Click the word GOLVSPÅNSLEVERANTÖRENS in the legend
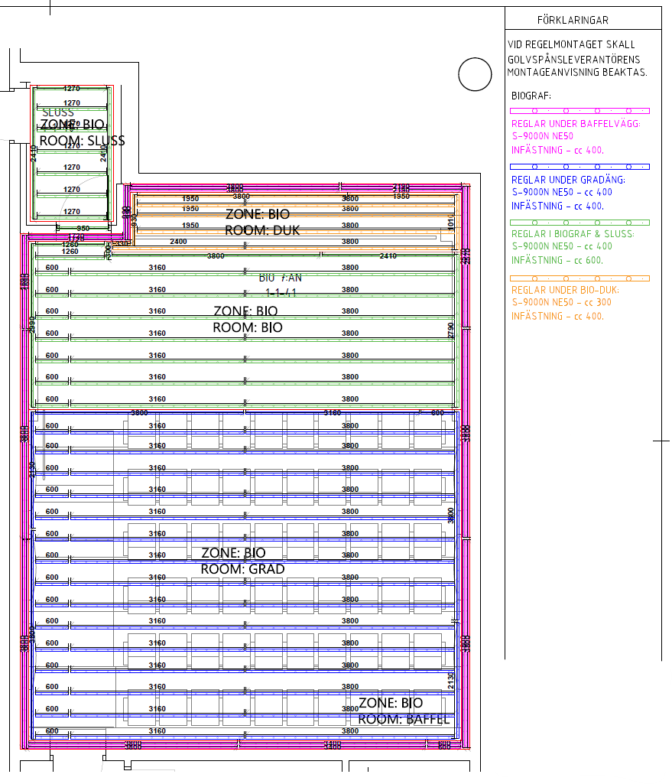Image resolution: width=672 pixels, height=784 pixels. pyautogui.click(x=573, y=59)
